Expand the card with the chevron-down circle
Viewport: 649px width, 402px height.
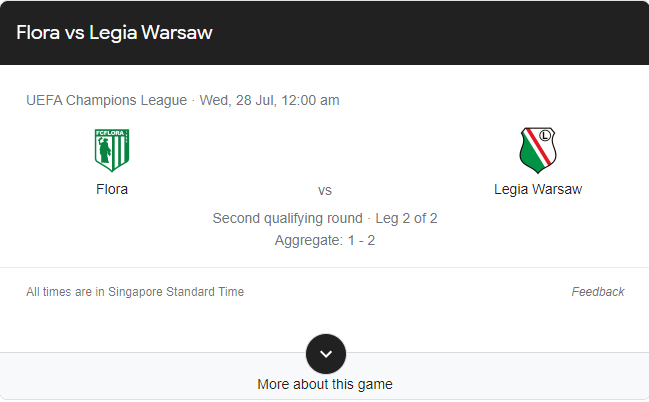click(326, 354)
